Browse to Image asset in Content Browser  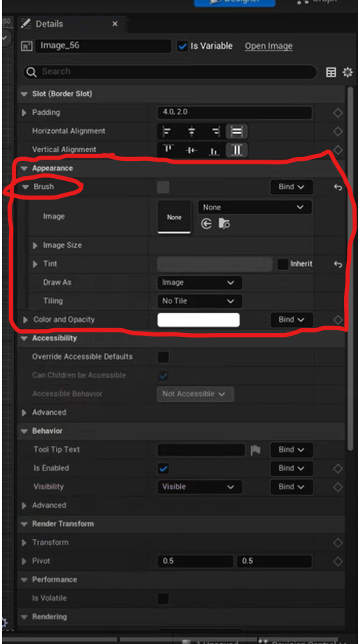224,224
